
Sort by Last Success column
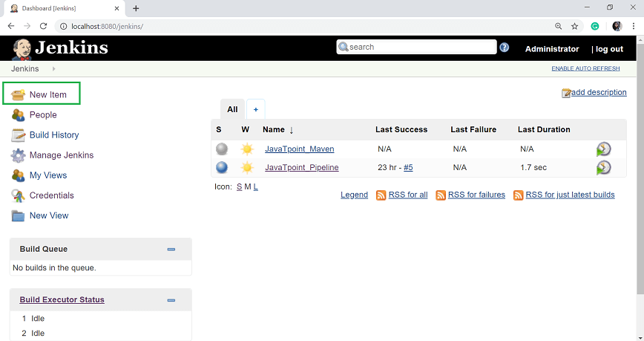click(401, 129)
